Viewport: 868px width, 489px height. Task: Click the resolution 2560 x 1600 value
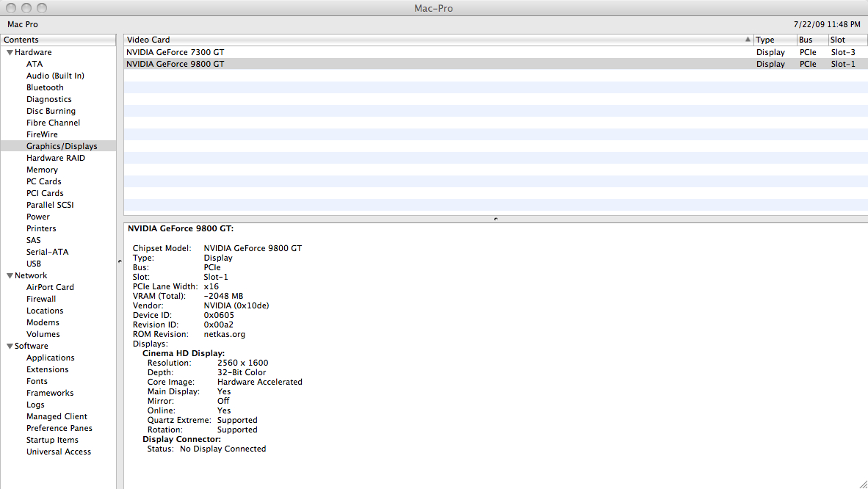(x=242, y=363)
